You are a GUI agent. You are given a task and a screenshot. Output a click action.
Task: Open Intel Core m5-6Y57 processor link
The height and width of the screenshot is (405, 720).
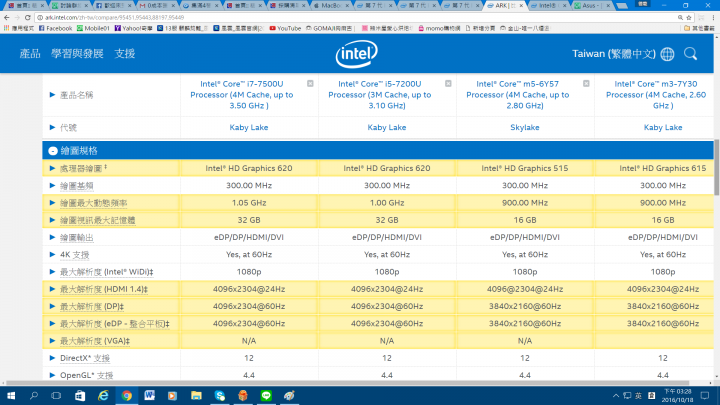click(x=518, y=95)
